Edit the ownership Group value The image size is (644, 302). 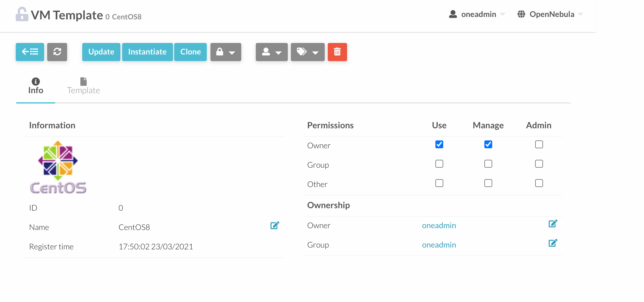[553, 243]
